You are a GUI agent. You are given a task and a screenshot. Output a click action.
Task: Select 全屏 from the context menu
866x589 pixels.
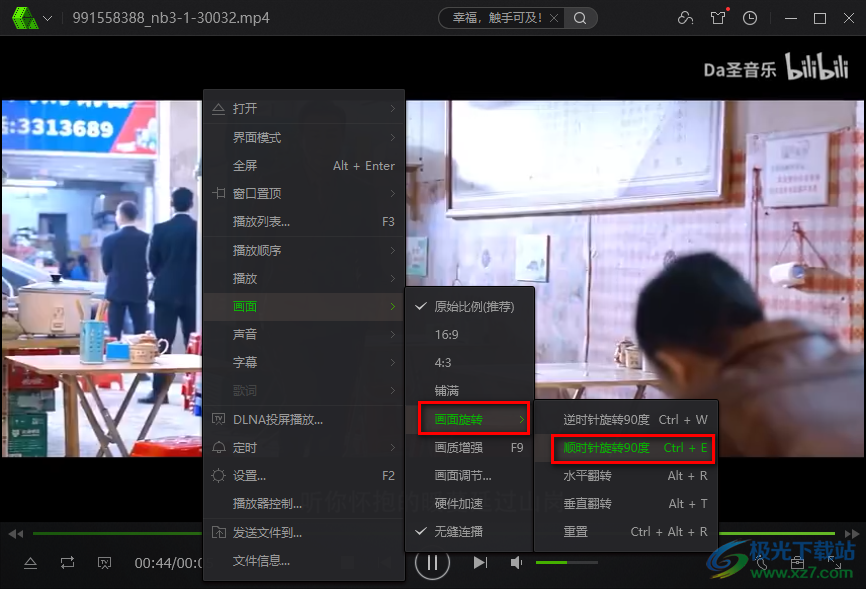(304, 165)
